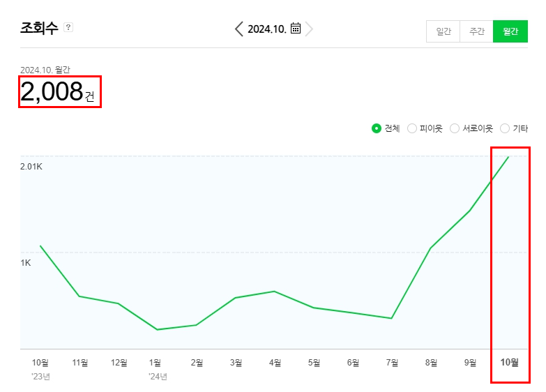Click the 10월 '23년 axis label
The width and height of the screenshot is (546, 392).
pos(40,370)
